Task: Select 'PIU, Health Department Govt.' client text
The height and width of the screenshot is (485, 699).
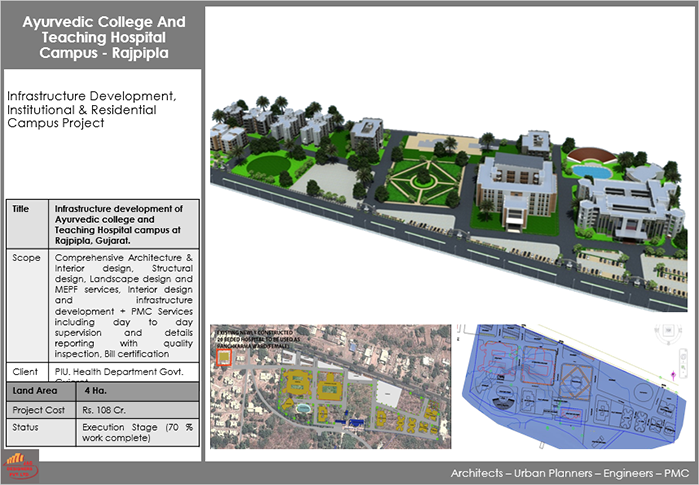Action: tap(119, 372)
